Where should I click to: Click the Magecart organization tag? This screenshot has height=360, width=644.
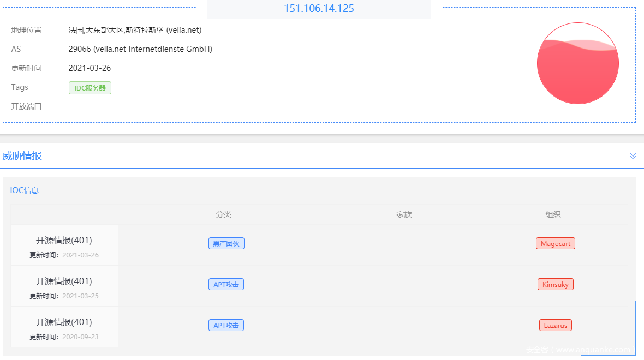[x=555, y=243]
